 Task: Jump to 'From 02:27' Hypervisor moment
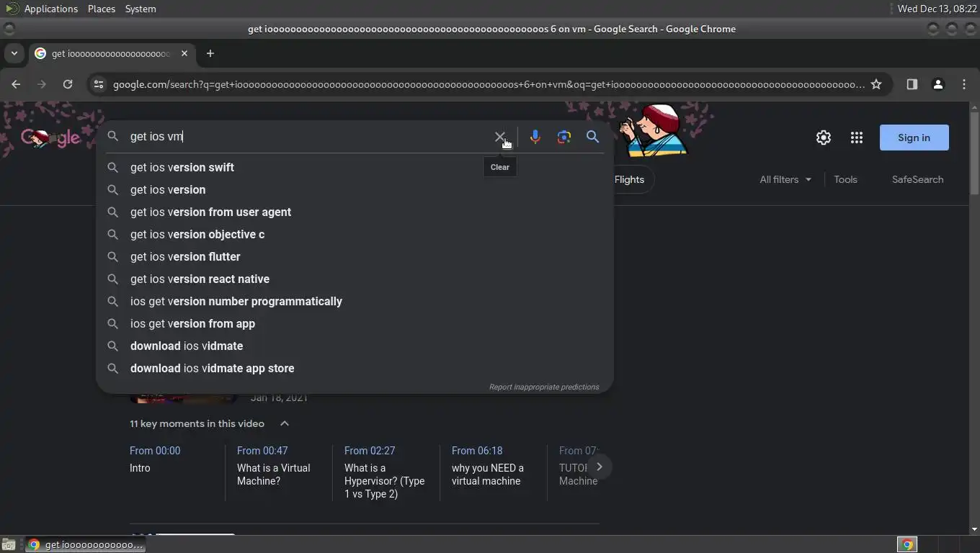(385, 472)
